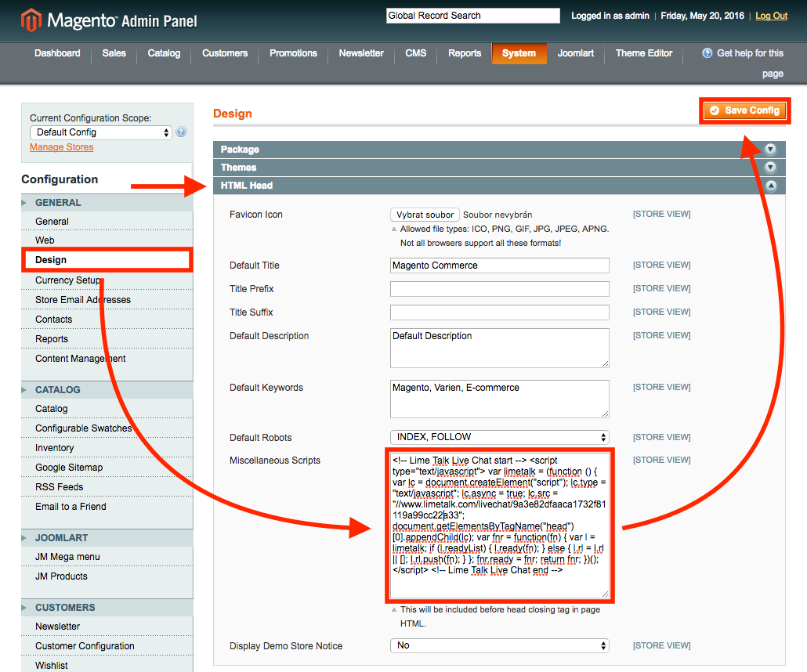Open the Dashboard menu
The image size is (807, 672).
57,53
